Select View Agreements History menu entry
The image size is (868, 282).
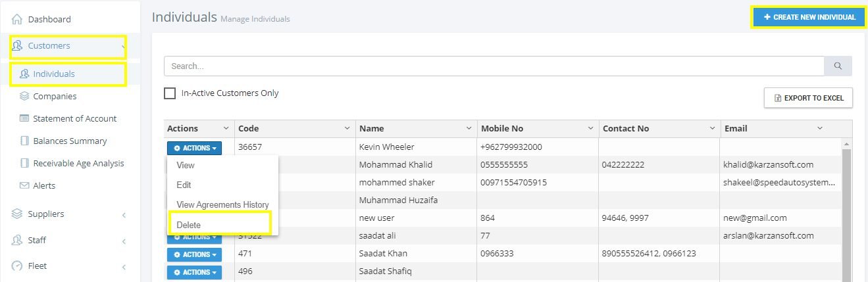(x=223, y=205)
